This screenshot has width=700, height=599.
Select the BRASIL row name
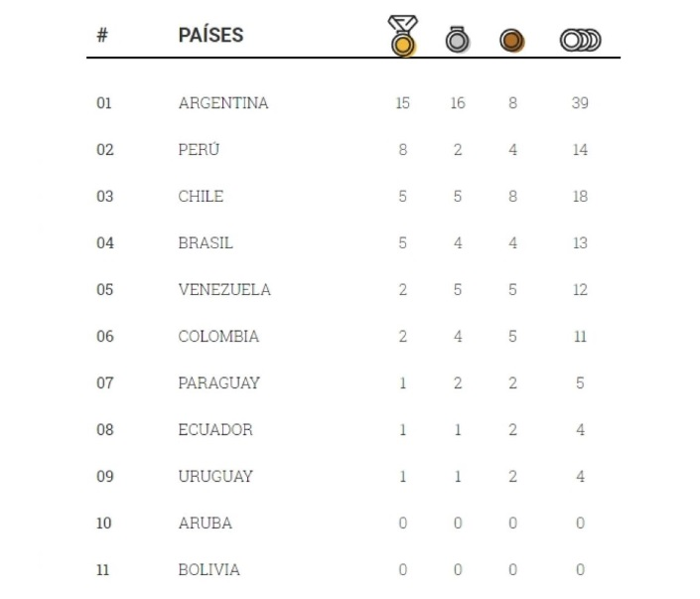[x=206, y=242]
